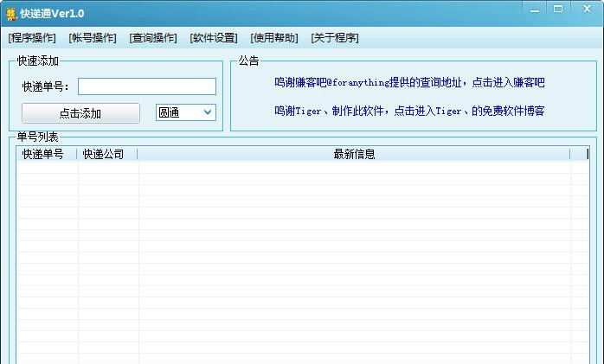Click the 快递通 app icon in title bar
This screenshot has width=604, height=364.
pyautogui.click(x=11, y=14)
